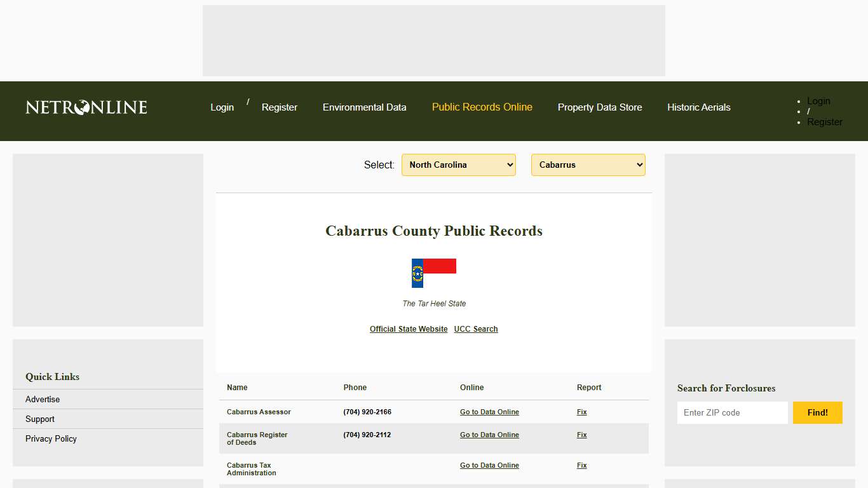Go to Data Online for Cabarrus Register of Deeds
This screenshot has height=488, width=868.
tap(489, 435)
